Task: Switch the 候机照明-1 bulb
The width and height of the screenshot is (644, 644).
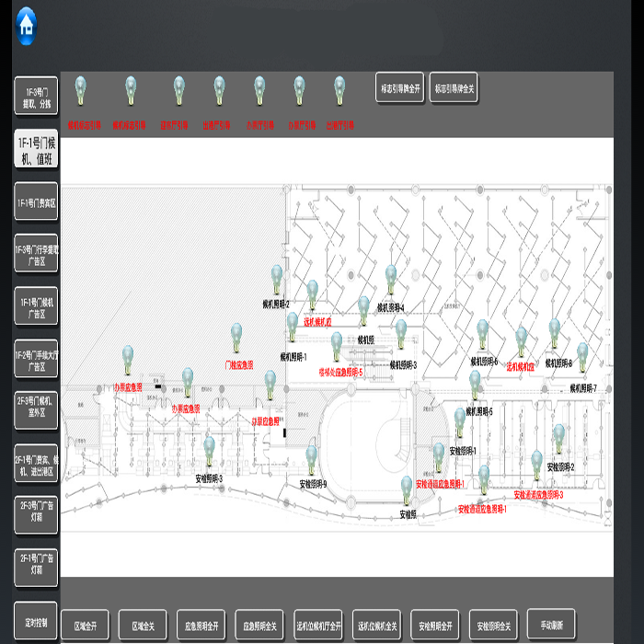Action: coord(293,327)
